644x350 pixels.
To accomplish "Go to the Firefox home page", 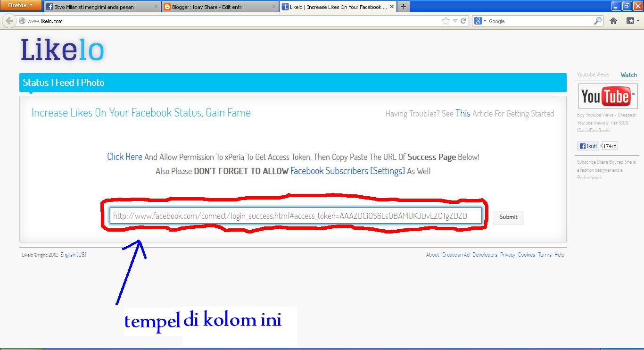I will click(x=613, y=21).
